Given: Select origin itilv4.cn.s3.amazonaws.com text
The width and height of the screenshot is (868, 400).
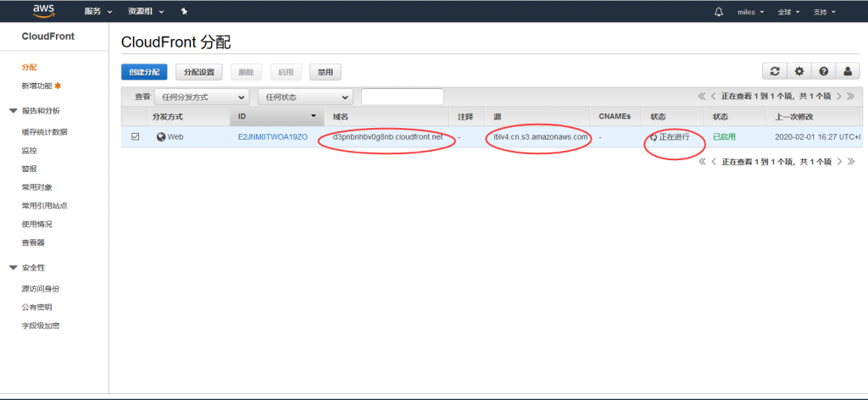Looking at the screenshot, I should 540,136.
